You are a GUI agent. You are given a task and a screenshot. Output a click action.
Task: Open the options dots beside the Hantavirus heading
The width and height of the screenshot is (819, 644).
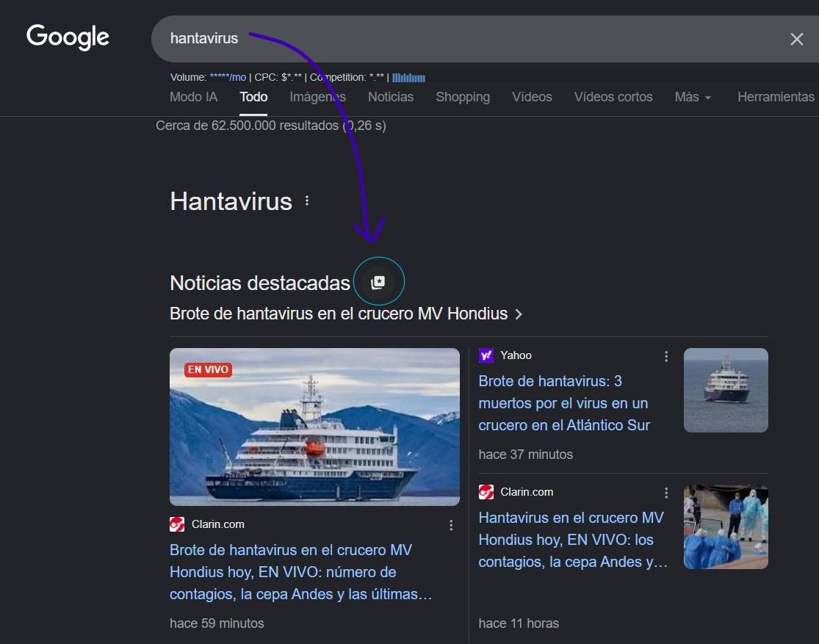[x=307, y=201]
